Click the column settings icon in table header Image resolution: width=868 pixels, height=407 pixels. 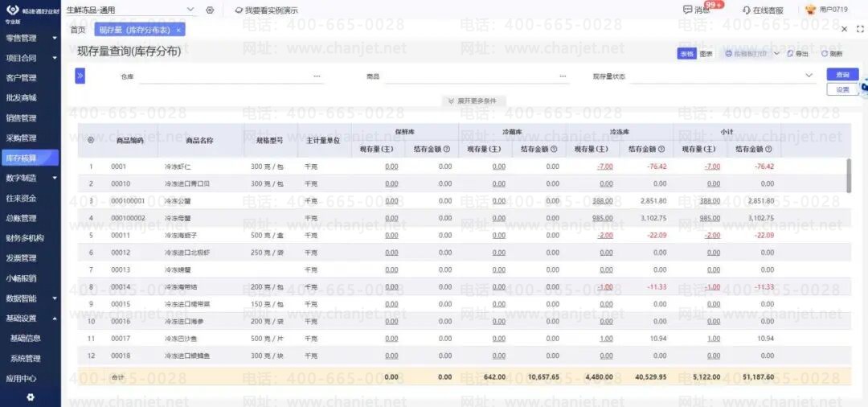coord(91,140)
